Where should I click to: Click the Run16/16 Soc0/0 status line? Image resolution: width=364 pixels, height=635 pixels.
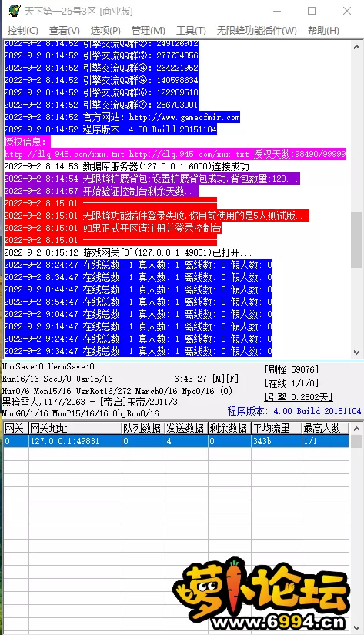pyautogui.click(x=58, y=379)
